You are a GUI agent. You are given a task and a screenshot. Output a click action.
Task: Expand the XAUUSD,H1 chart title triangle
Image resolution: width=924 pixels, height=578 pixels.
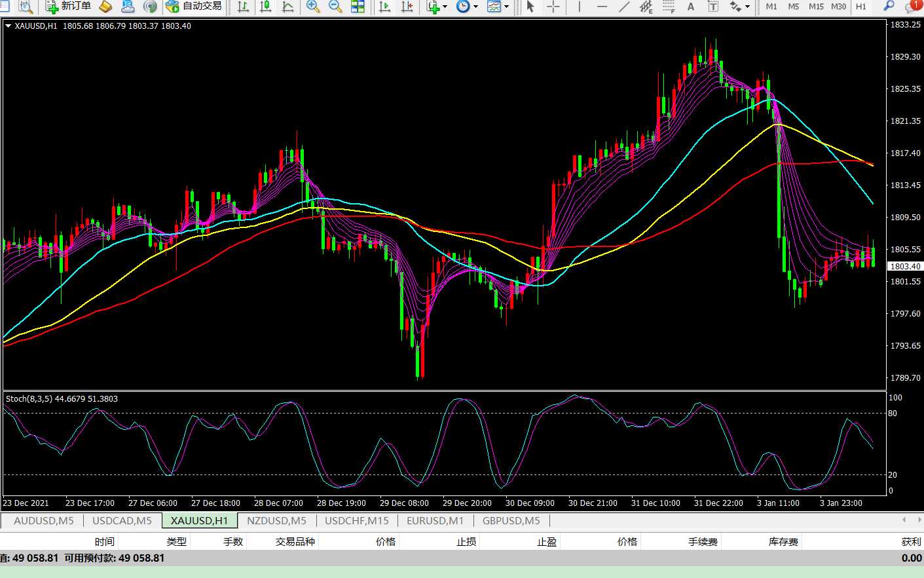9,26
